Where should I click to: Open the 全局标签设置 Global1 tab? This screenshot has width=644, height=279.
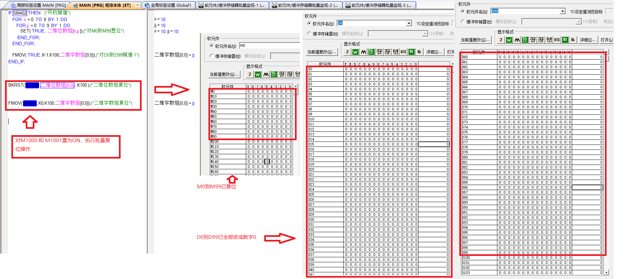click(168, 5)
